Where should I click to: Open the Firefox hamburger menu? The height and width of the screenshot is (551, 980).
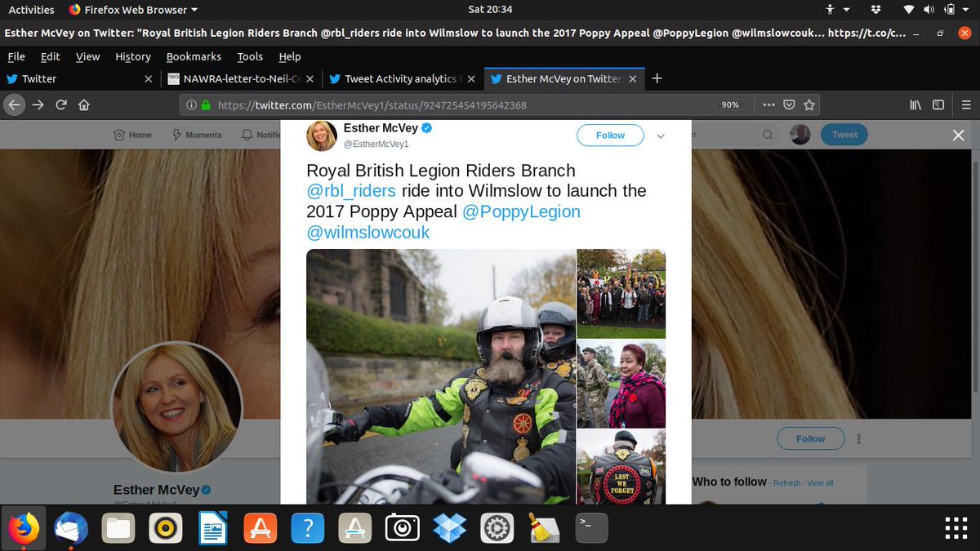pyautogui.click(x=964, y=104)
